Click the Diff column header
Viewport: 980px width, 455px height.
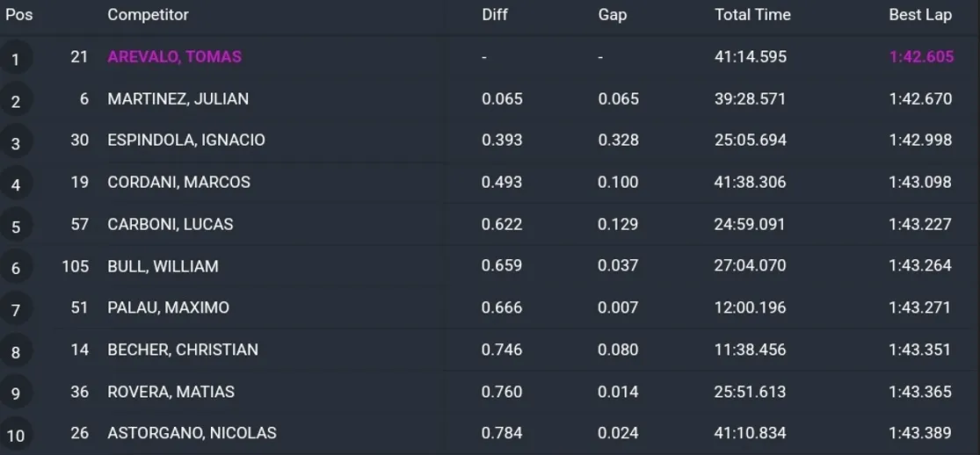click(x=495, y=15)
